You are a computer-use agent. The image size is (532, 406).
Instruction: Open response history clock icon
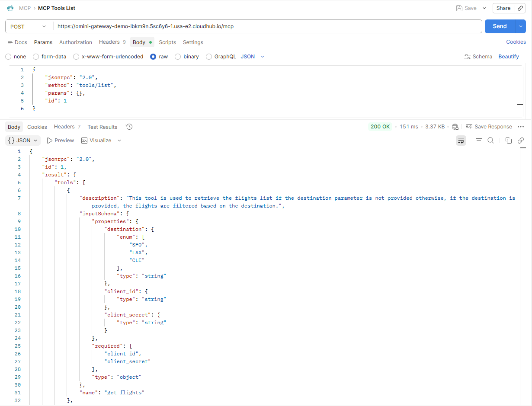click(129, 127)
